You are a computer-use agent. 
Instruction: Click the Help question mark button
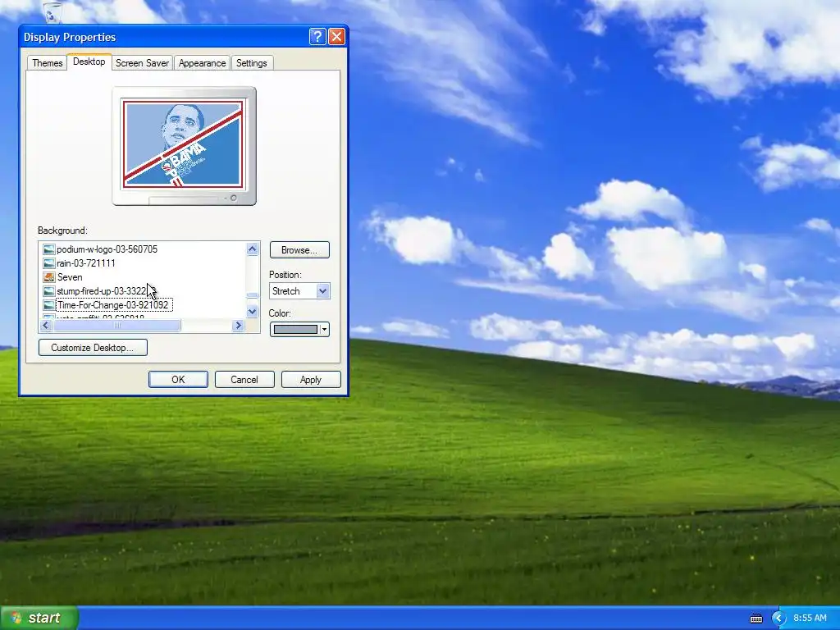tap(317, 36)
